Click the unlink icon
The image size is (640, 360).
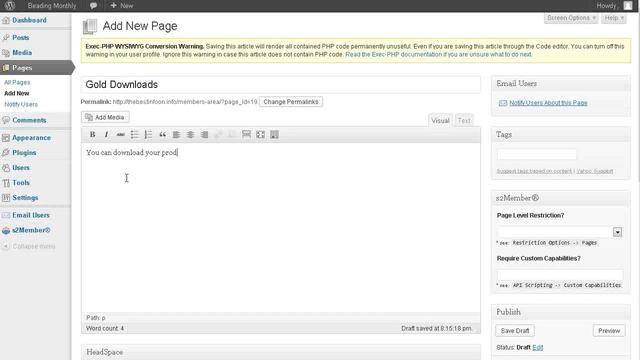pos(232,134)
